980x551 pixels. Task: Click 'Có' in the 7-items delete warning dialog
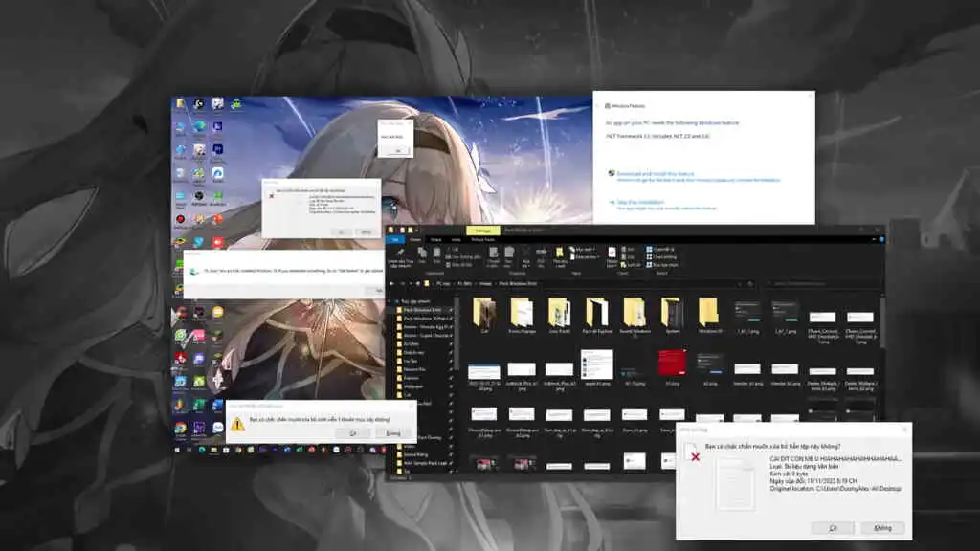tap(353, 433)
